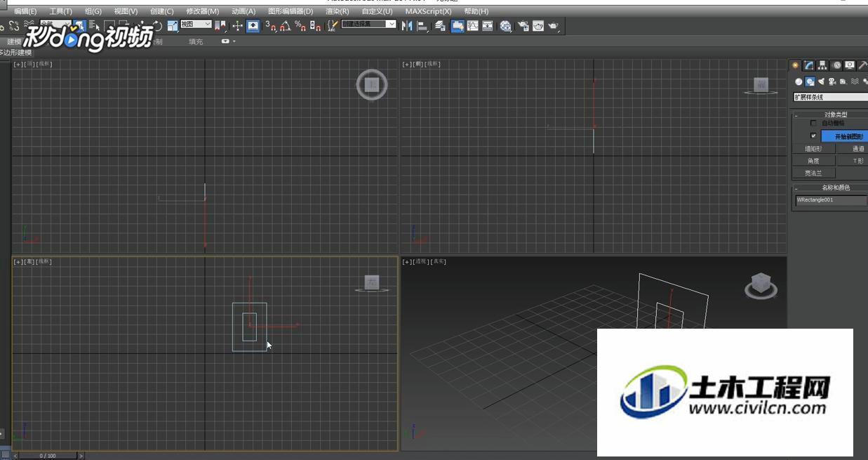This screenshot has height=460, width=868.
Task: Open the 创建(C) menu
Action: point(161,11)
